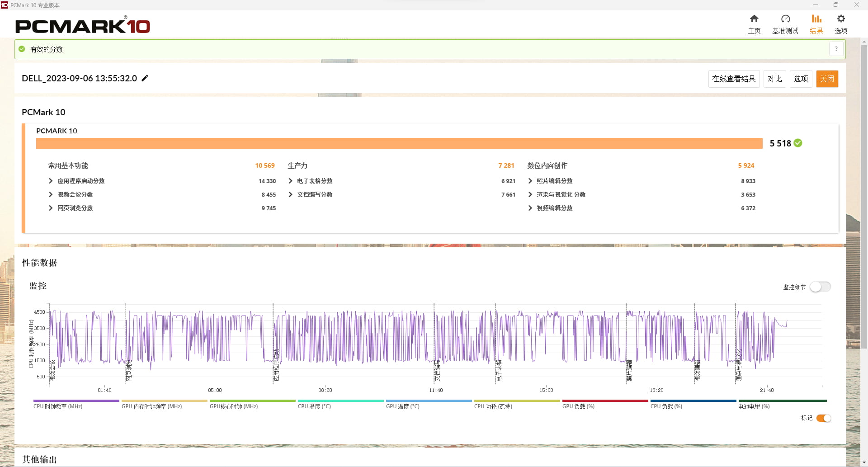Screen dimensions: 868x467
Task: Click the 选项 button next to 对比
Action: click(x=801, y=79)
